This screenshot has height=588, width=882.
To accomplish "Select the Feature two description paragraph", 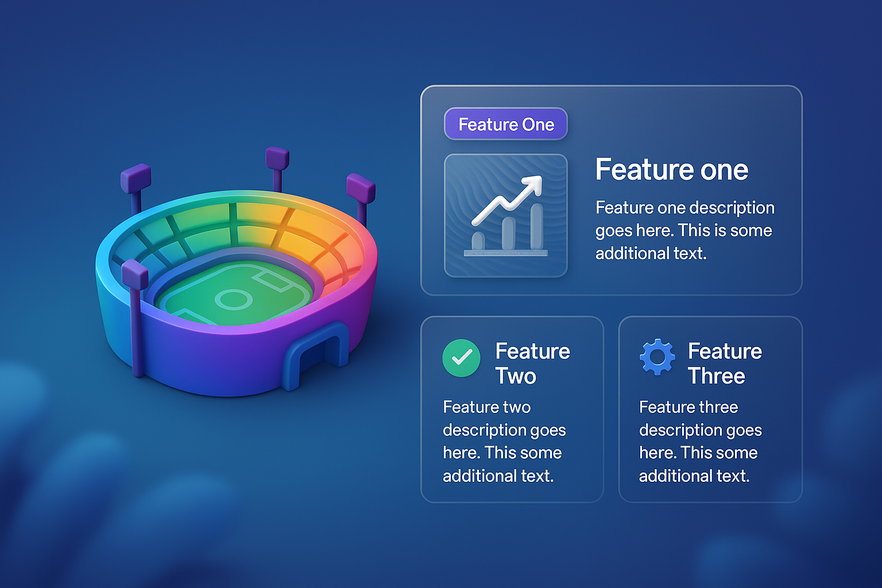I will [504, 441].
